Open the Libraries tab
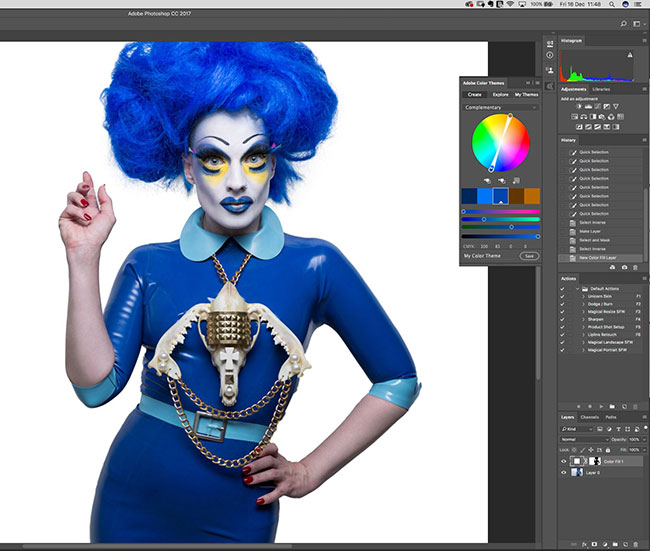Viewport: 650px width, 551px height. click(601, 89)
